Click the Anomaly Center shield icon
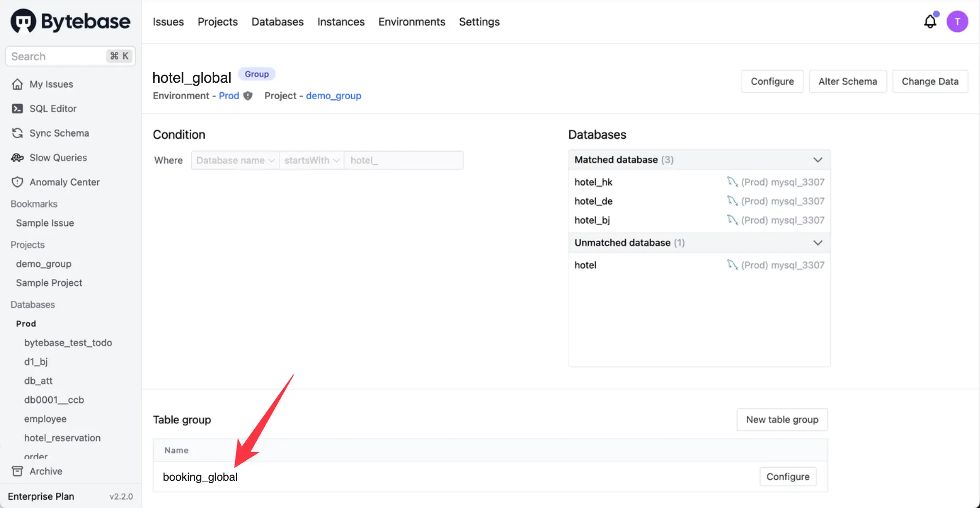Image resolution: width=980 pixels, height=508 pixels. click(18, 182)
